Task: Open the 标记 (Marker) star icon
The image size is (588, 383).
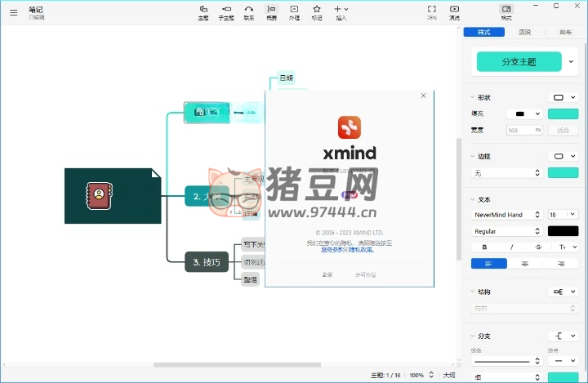Action: [x=317, y=11]
